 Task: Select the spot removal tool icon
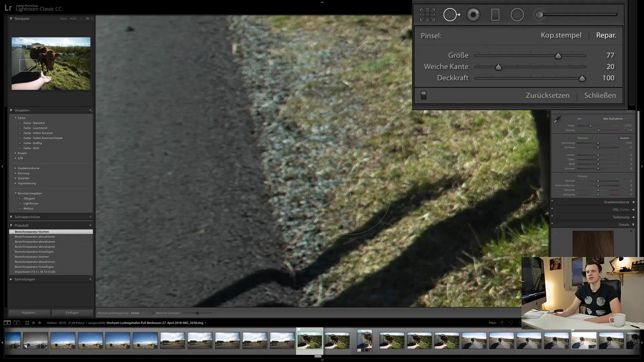[451, 15]
